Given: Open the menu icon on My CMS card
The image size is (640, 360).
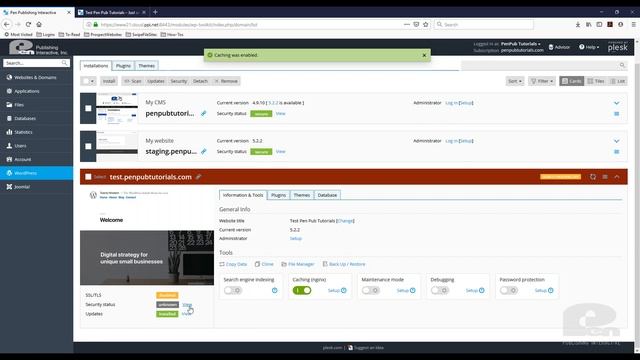Looking at the screenshot, I should 617,114.
